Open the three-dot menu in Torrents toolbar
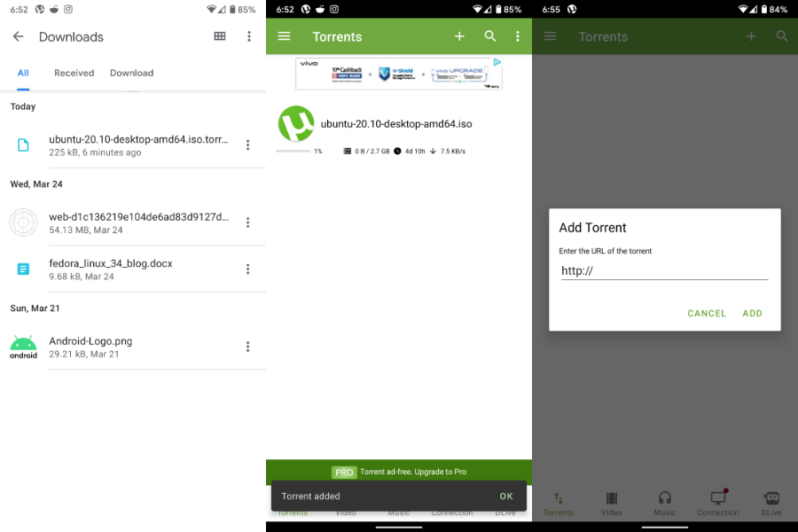The height and width of the screenshot is (532, 798). [517, 36]
